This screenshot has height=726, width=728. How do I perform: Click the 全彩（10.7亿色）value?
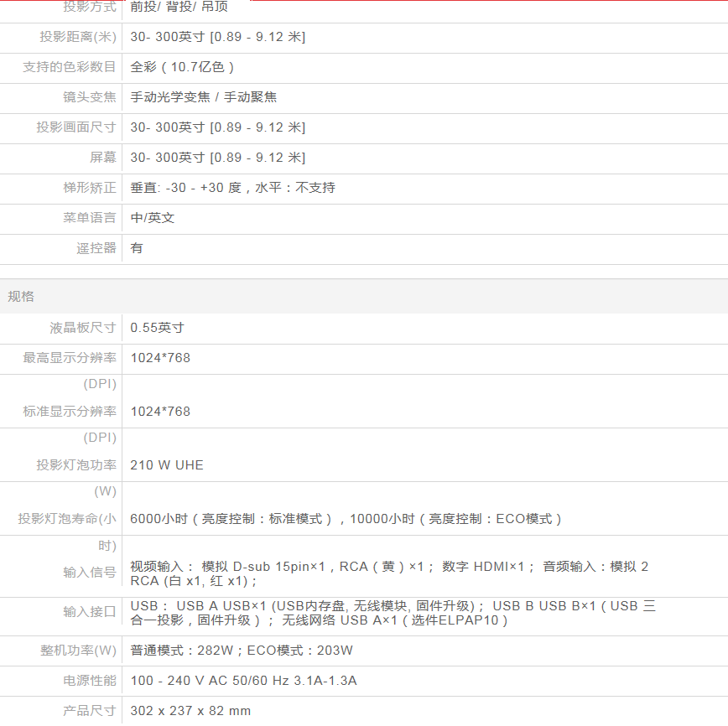click(182, 67)
